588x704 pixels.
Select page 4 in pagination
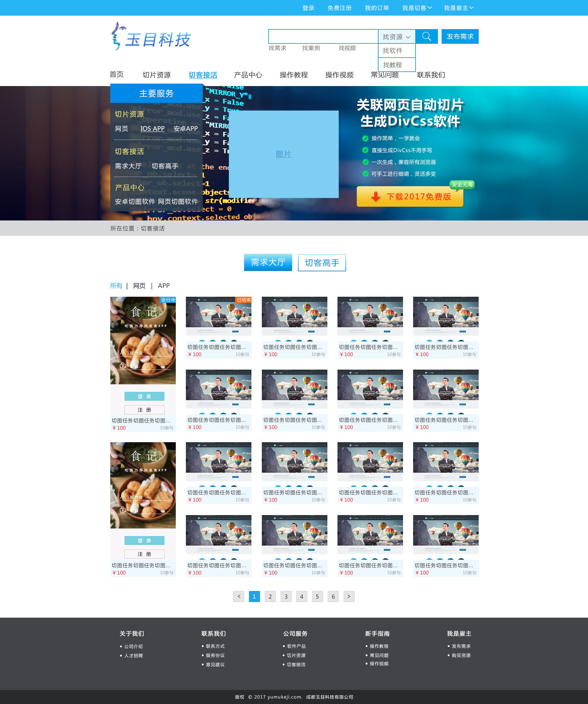pyautogui.click(x=302, y=597)
